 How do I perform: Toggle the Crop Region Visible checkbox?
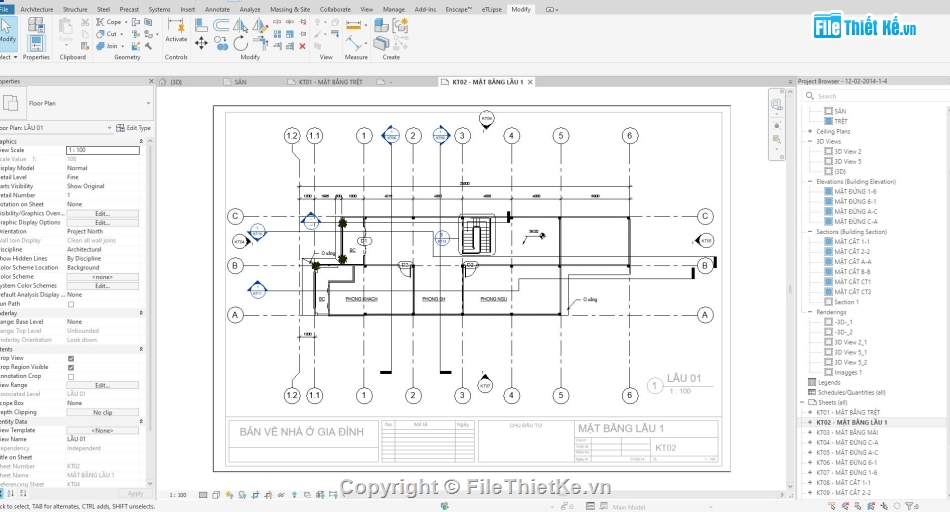pos(71,367)
